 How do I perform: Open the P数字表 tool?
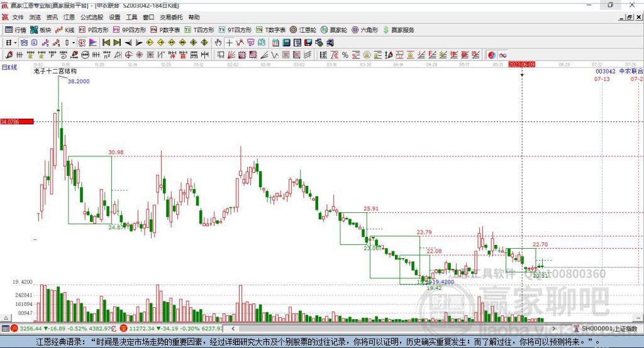165,30
